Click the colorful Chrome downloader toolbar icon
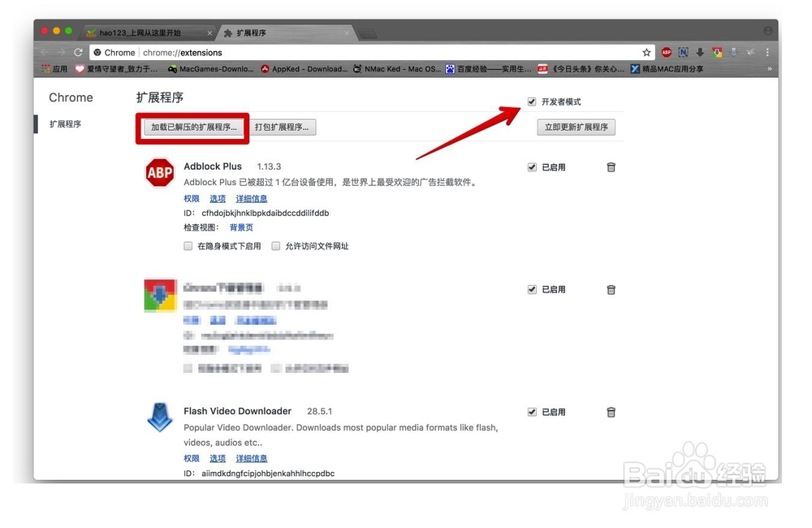This screenshot has height=528, width=812. 717,52
